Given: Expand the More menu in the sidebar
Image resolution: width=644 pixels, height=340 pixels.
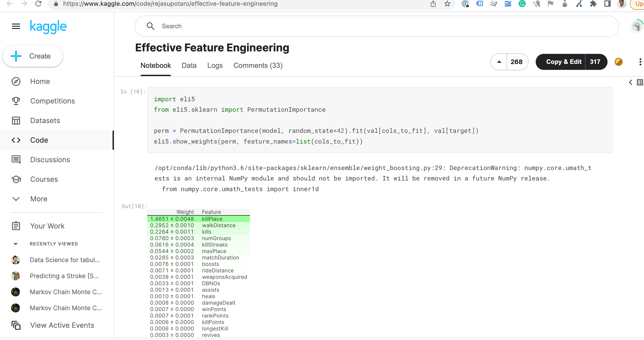Looking at the screenshot, I should coord(16,199).
